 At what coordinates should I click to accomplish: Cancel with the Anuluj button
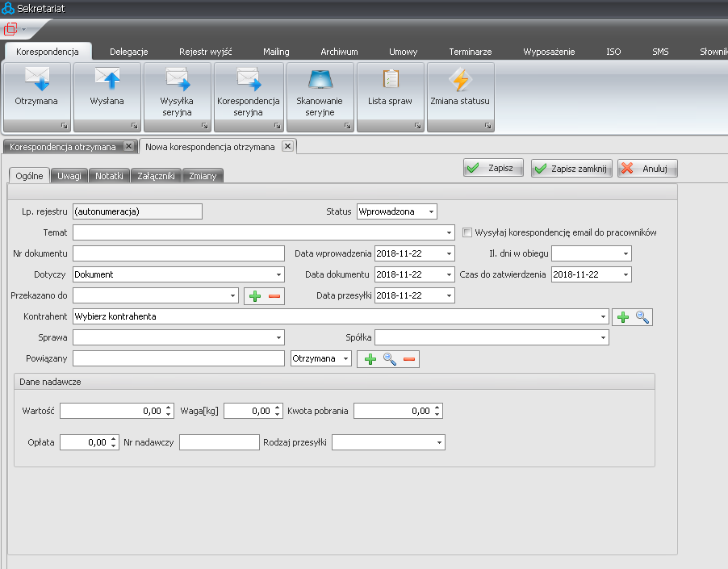coord(647,168)
